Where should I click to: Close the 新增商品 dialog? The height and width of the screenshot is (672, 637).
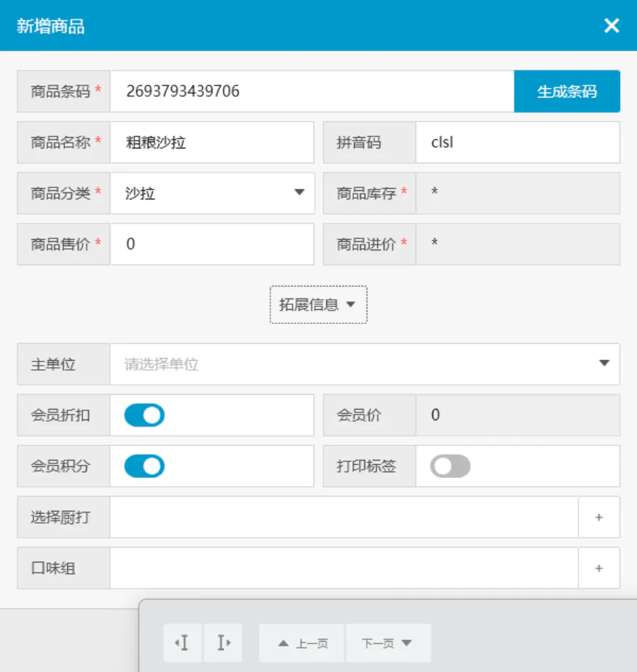coord(612,25)
